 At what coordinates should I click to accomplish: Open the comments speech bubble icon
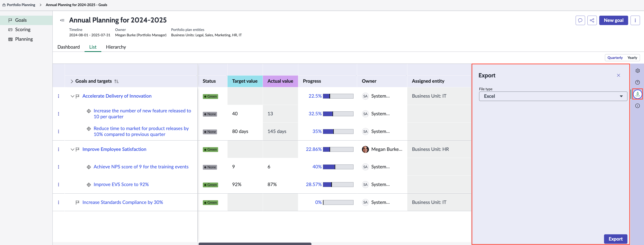[580, 20]
